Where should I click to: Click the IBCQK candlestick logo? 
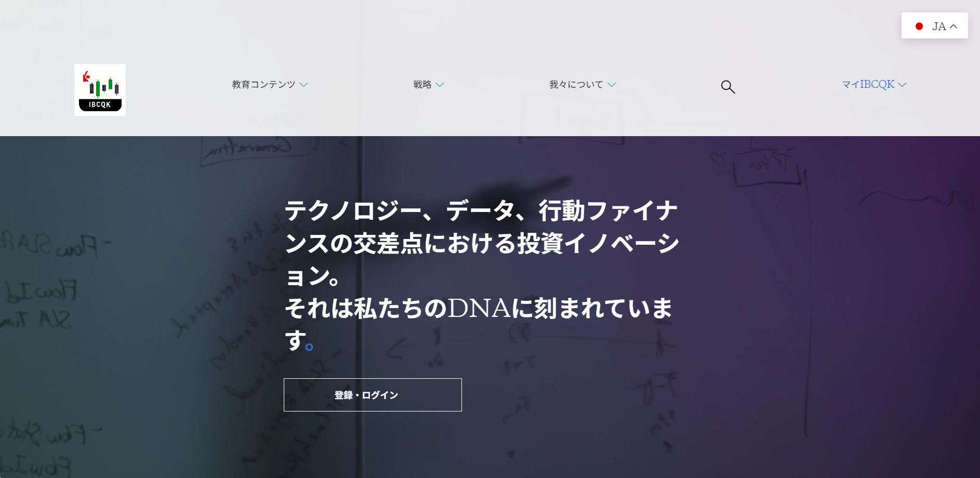pos(100,90)
